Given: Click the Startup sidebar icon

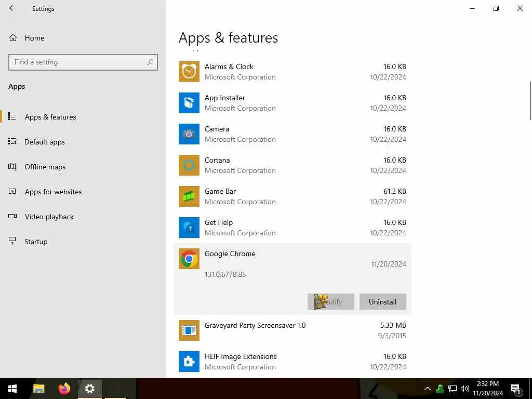Looking at the screenshot, I should [x=12, y=241].
